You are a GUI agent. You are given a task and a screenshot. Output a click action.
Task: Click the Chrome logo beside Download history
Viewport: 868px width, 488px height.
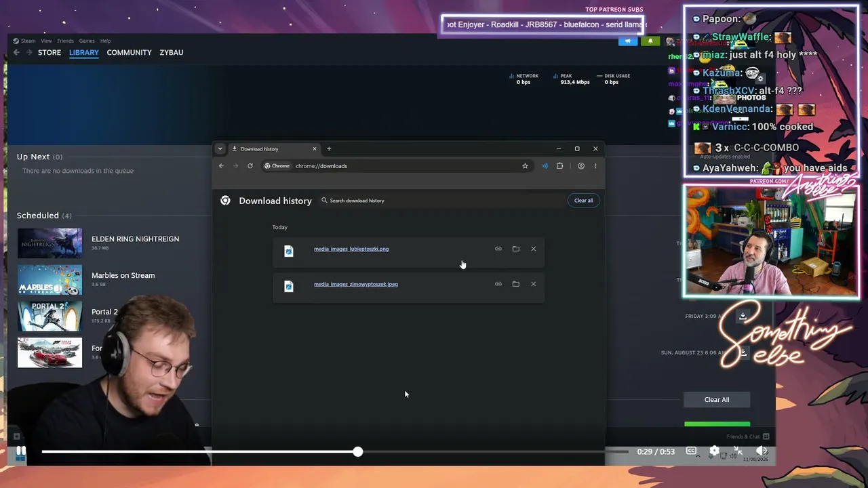point(225,201)
